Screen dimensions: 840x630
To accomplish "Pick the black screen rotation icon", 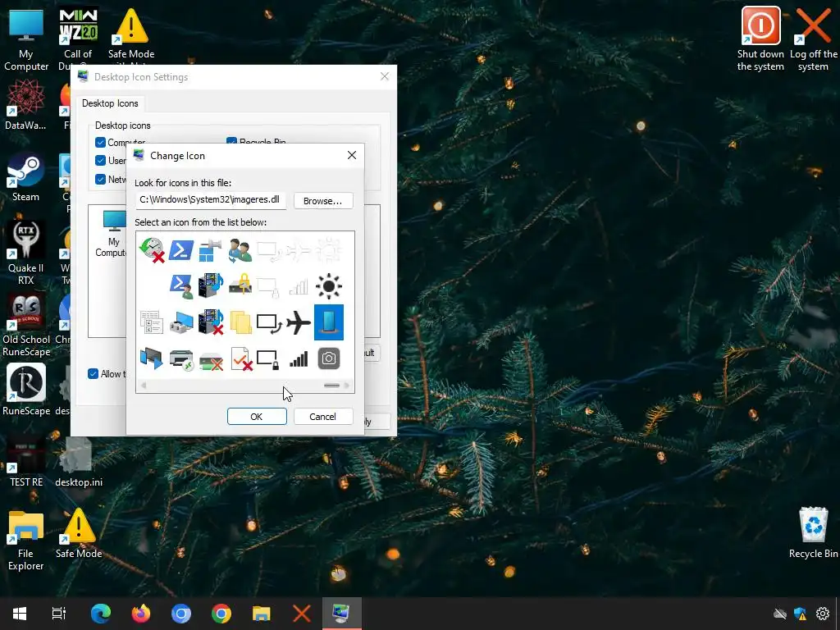I will [x=269, y=323].
